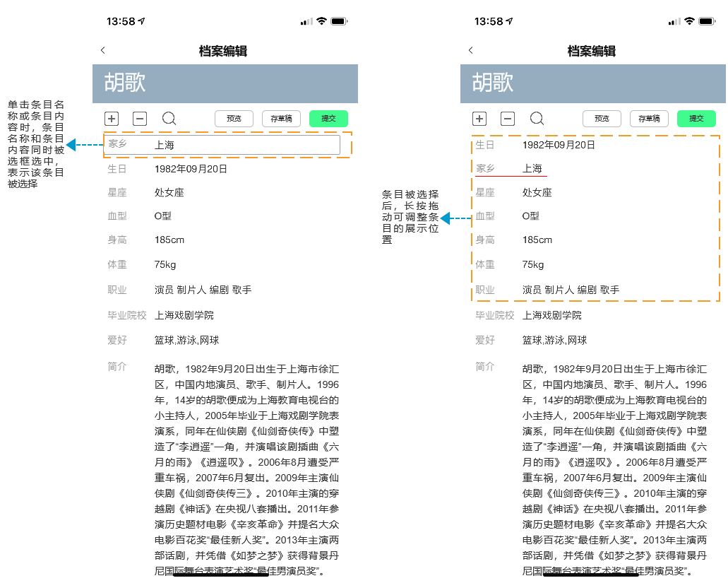728x583 pixels.
Task: Tap the remove entry (−) icon on left screen
Action: click(x=140, y=119)
